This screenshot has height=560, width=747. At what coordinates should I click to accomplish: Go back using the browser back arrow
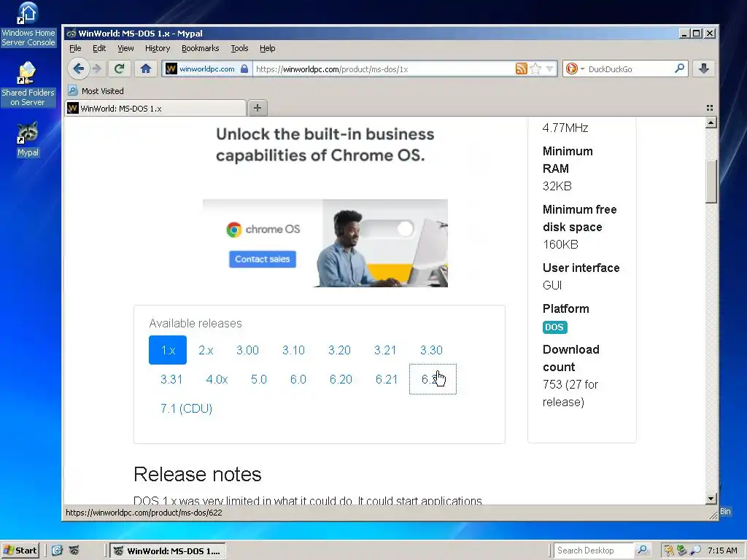(x=78, y=69)
